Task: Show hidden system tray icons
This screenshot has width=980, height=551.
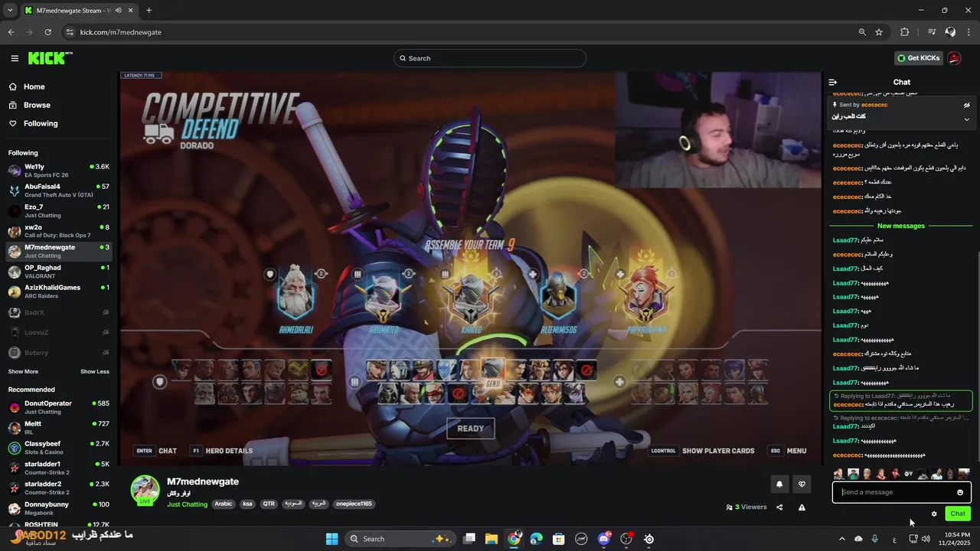Action: tap(842, 539)
